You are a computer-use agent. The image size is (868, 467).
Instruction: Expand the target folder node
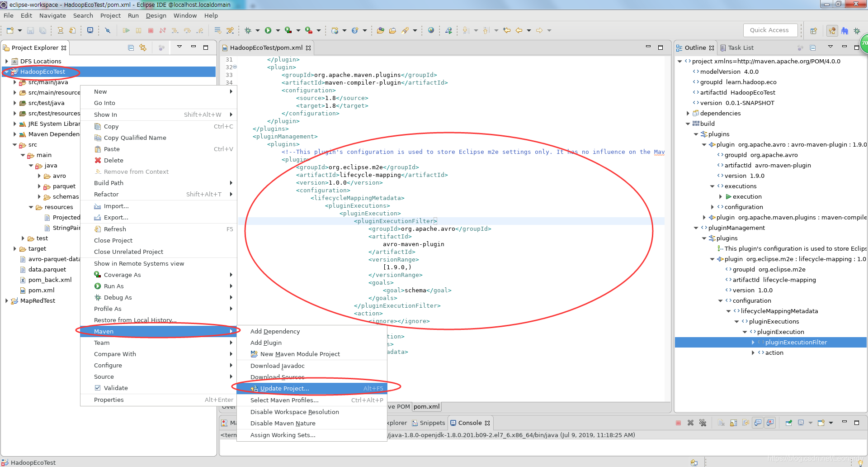pyautogui.click(x=14, y=248)
